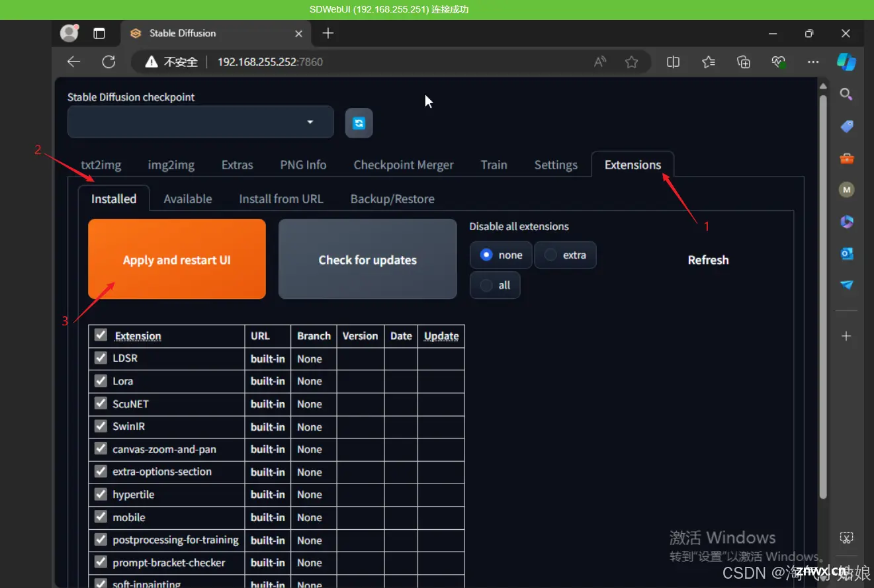Open the browser settings and more menu
The image size is (874, 588).
click(814, 62)
